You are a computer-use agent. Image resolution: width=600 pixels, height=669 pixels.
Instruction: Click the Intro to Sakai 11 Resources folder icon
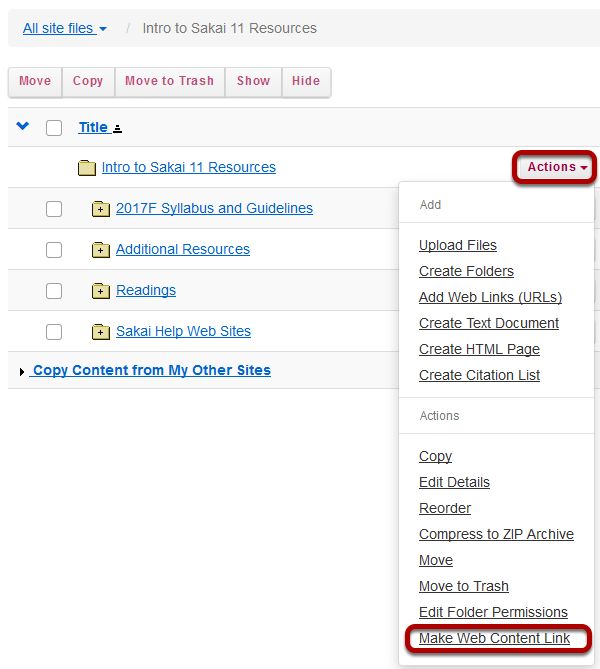[x=87, y=168]
